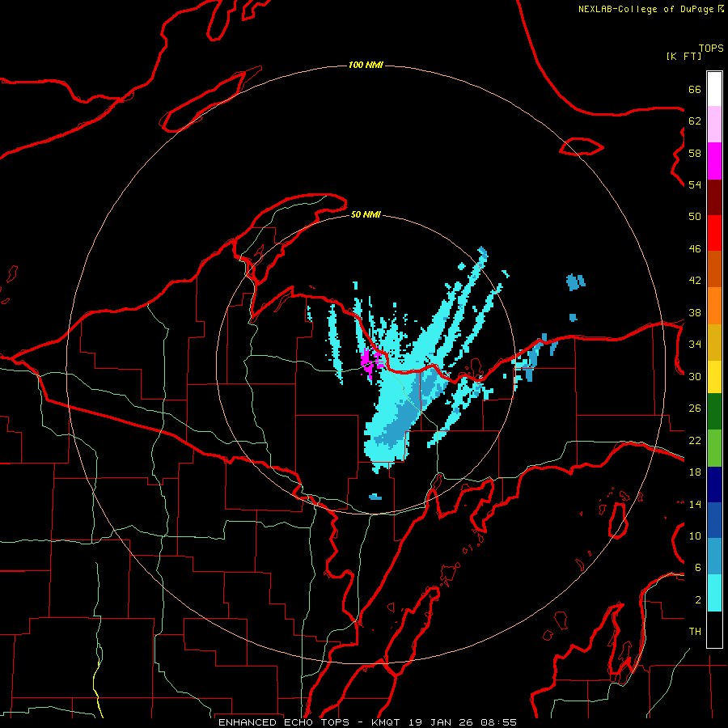Click the gold legend swatch between 38 and 34
The width and height of the screenshot is (728, 728).
pos(714,342)
